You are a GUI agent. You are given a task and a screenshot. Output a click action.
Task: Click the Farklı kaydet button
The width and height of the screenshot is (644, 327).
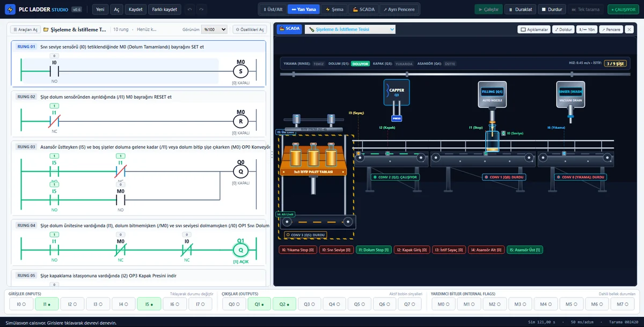164,10
